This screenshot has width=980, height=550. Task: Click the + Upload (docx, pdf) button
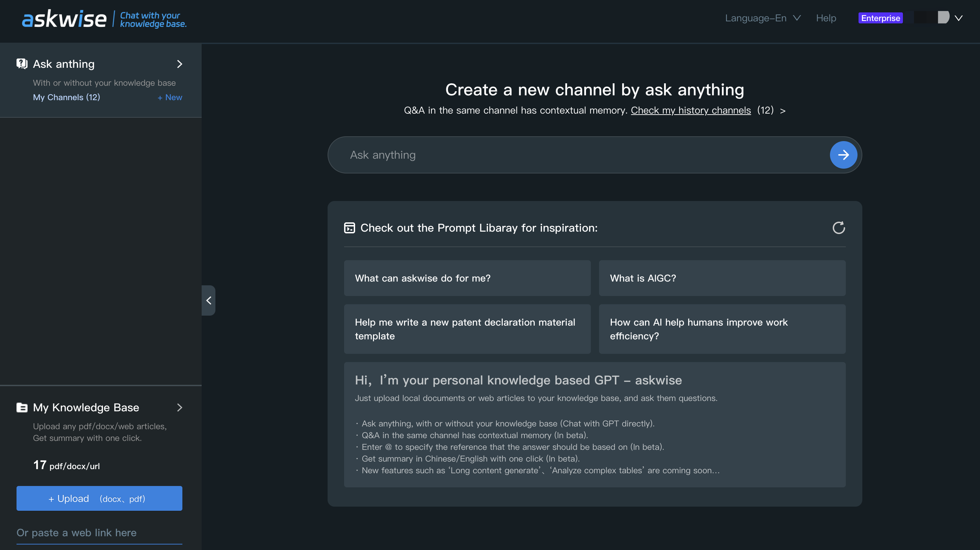tap(99, 498)
